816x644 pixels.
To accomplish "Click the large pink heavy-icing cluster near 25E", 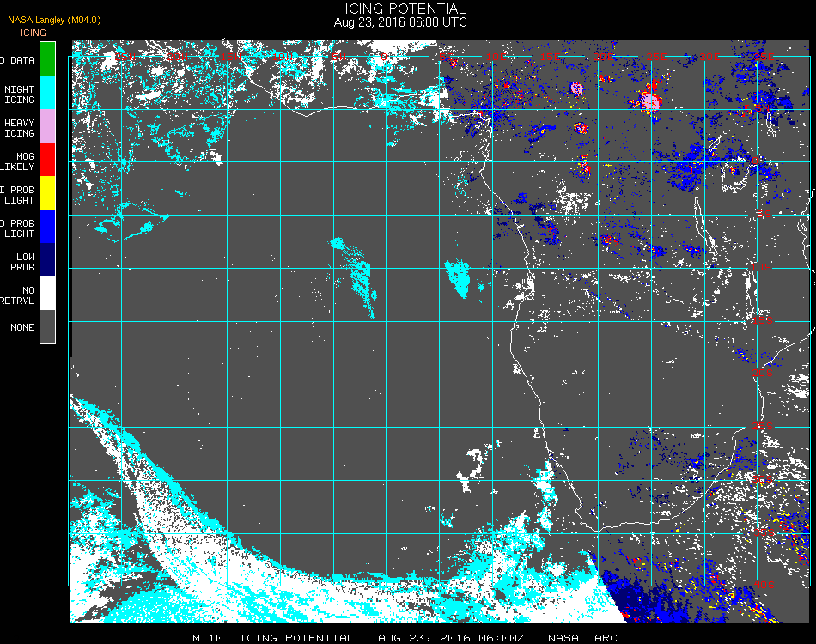I will coord(650,100).
